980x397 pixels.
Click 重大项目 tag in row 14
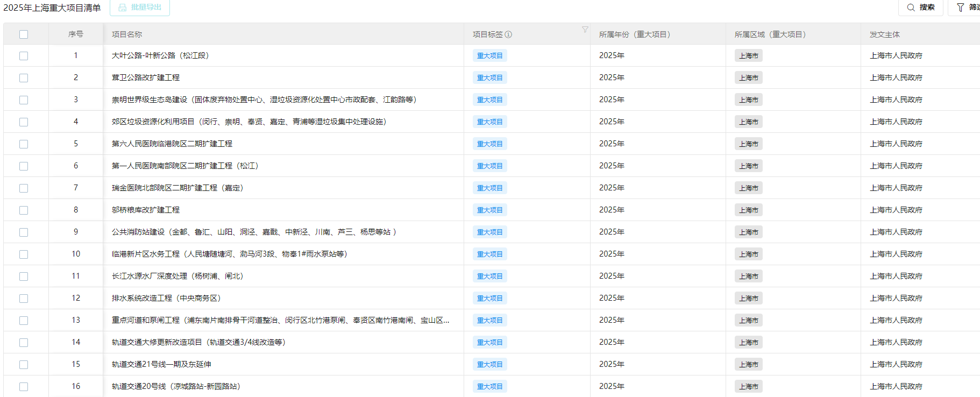click(x=489, y=343)
